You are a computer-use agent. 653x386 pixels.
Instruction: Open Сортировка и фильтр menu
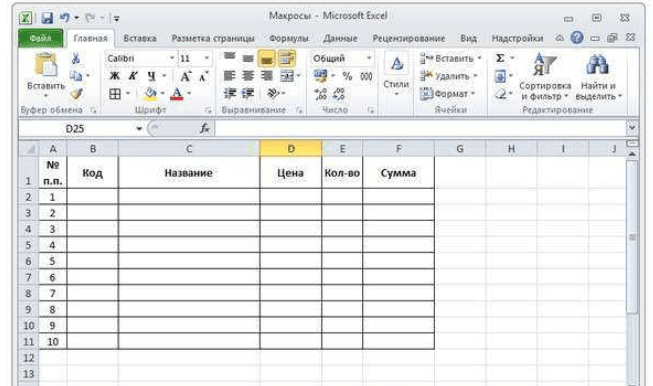click(x=545, y=77)
